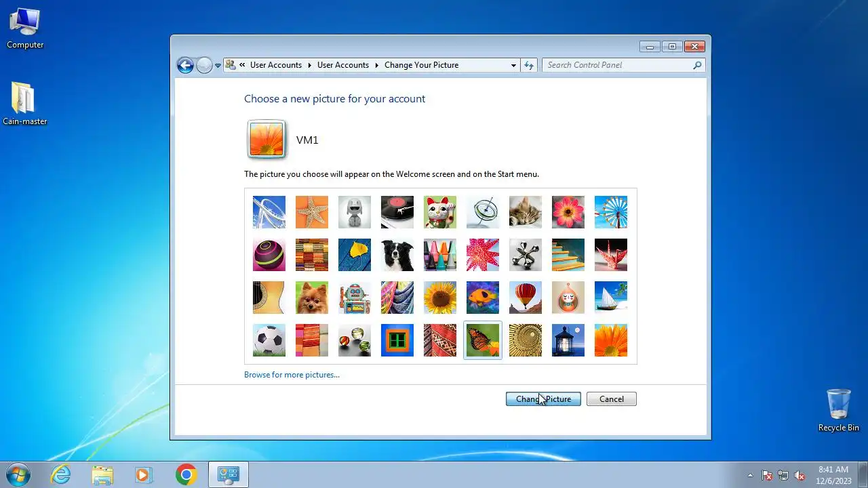This screenshot has width=868, height=488.
Task: Click the Control Panel taskbar button
Action: point(229,474)
